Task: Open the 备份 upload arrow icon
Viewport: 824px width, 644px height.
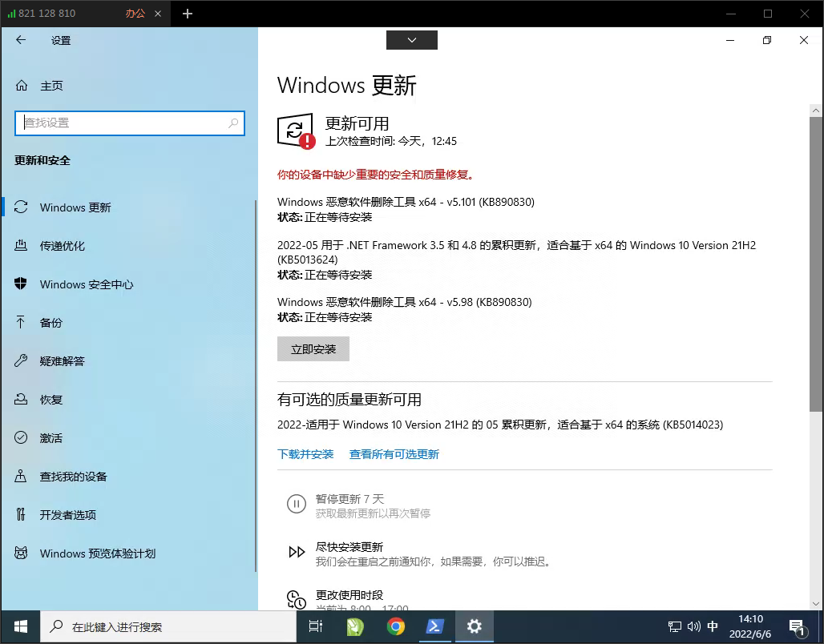Action: pyautogui.click(x=21, y=322)
